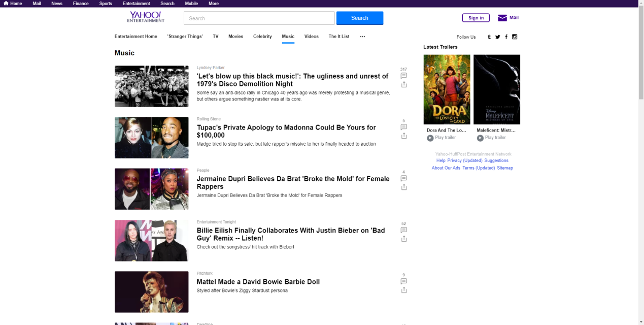This screenshot has width=644, height=325.
Task: Open Sports in the top purple bar
Action: click(x=106, y=4)
